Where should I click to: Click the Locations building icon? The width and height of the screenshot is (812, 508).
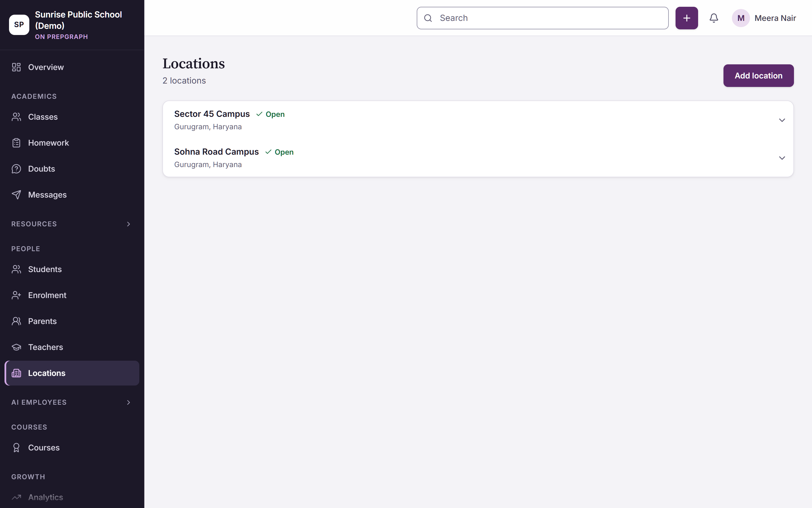[16, 373]
